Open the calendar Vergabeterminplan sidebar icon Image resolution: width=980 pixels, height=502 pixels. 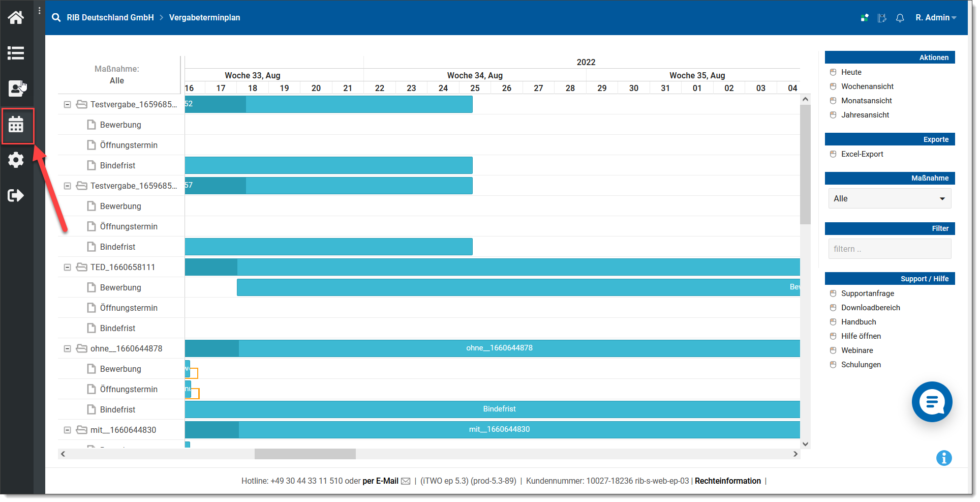16,125
